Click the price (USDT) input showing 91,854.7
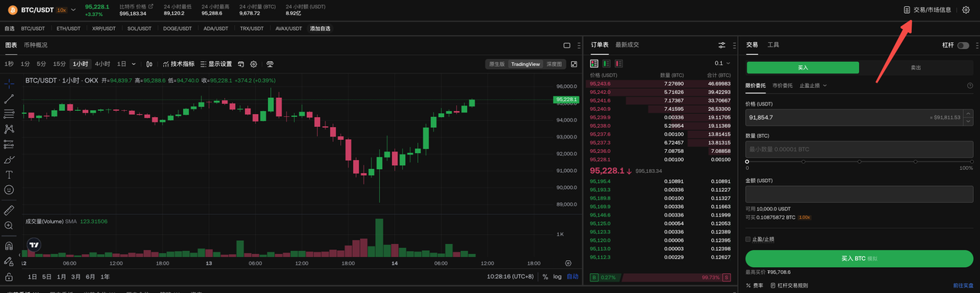 859,117
